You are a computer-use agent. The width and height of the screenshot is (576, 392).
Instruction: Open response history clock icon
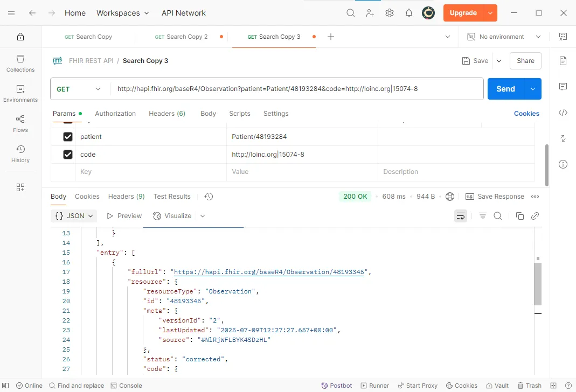[x=209, y=197]
